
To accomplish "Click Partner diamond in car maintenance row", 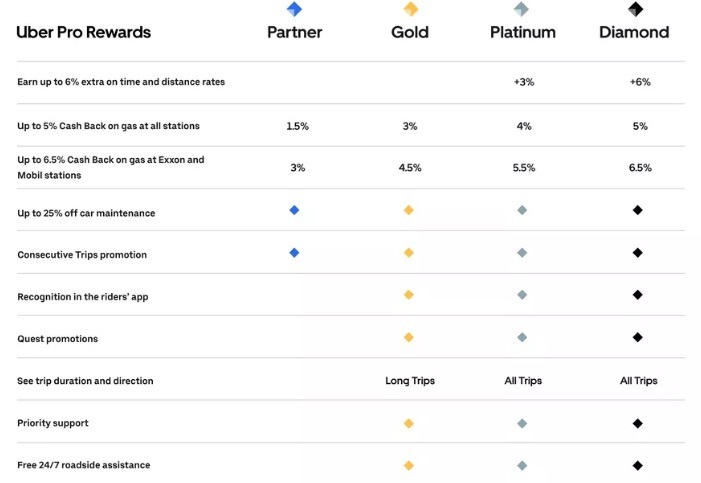I will (294, 211).
